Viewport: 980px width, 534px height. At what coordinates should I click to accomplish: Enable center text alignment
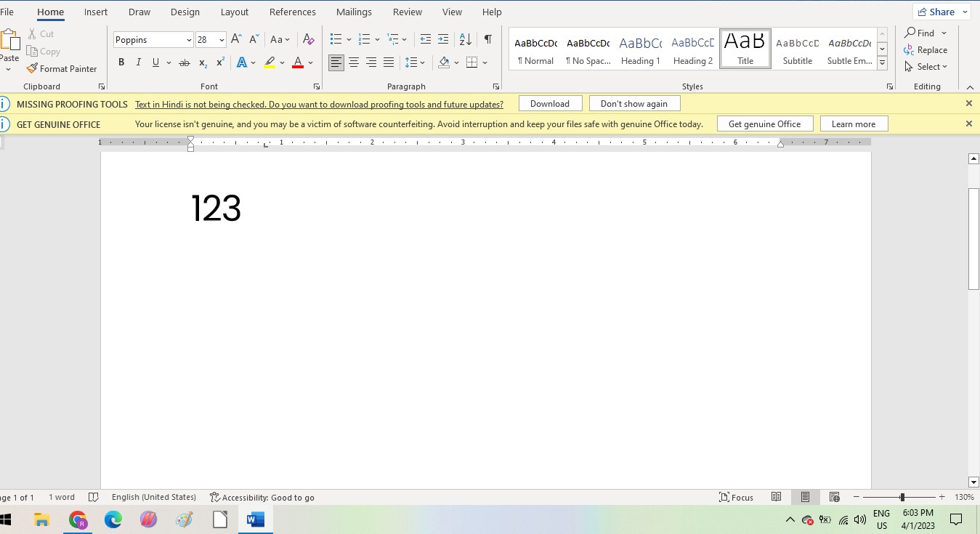point(354,63)
